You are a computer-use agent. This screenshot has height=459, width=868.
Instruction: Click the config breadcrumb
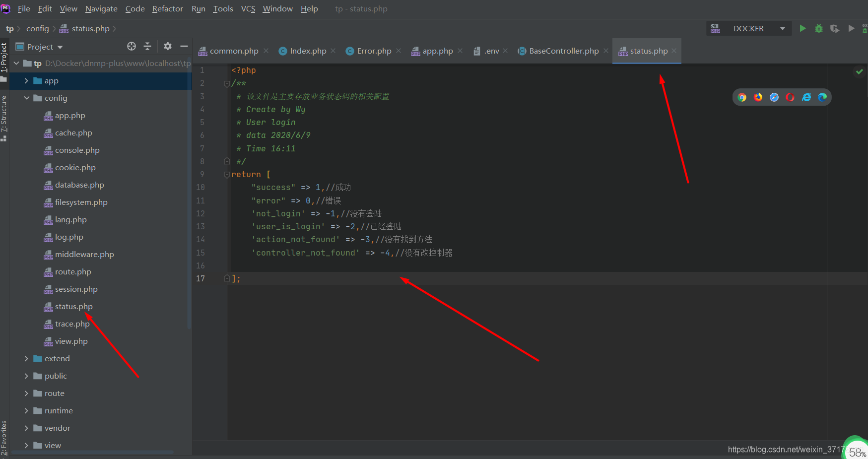38,28
